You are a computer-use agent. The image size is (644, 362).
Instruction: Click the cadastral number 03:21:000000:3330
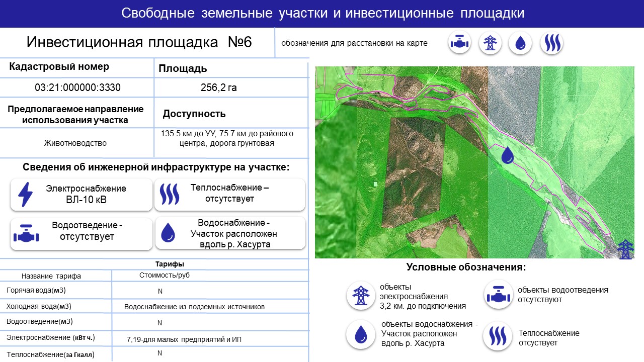pyautogui.click(x=77, y=87)
